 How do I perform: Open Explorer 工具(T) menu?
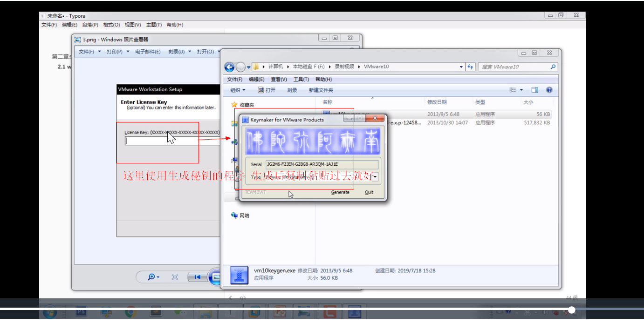301,79
